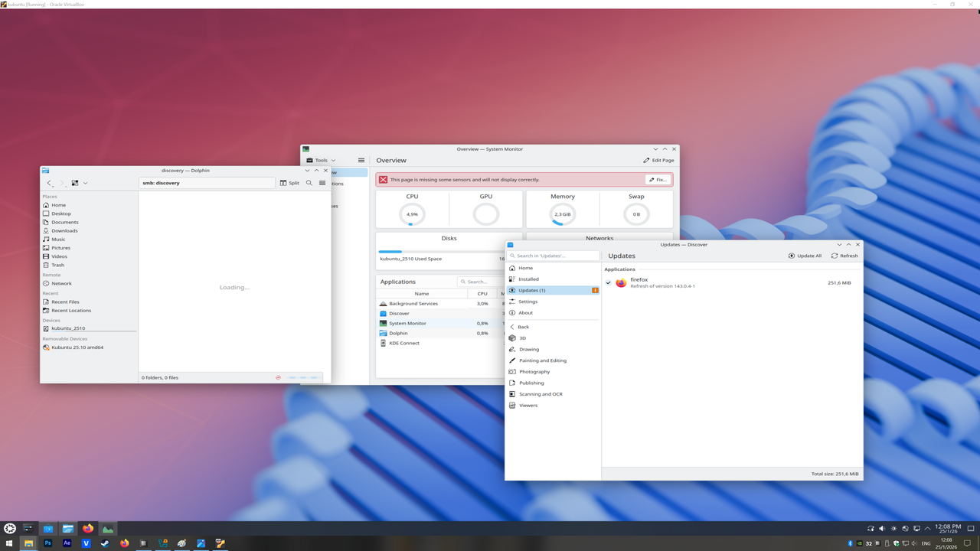
Task: Click Back in Discover categories
Action: [x=553, y=327]
